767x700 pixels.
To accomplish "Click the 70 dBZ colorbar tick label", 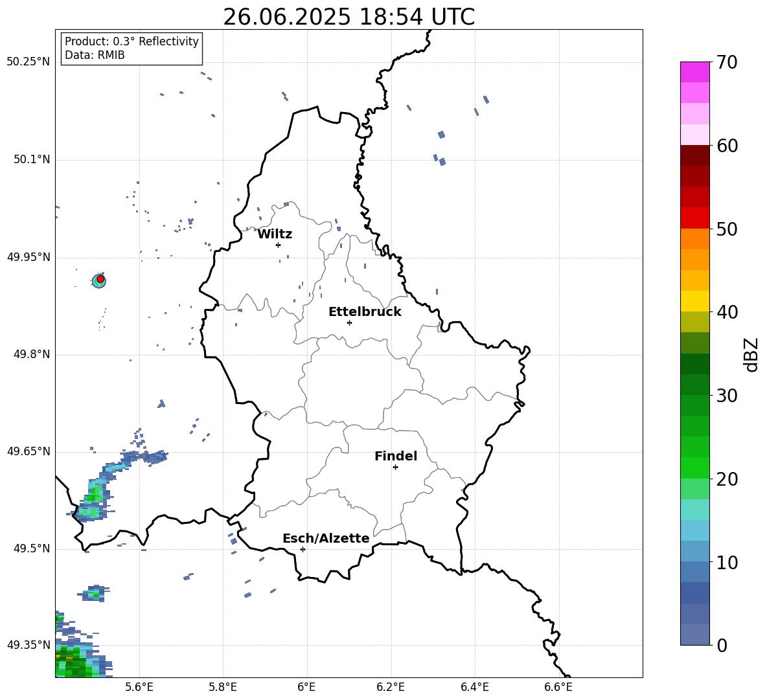I will pyautogui.click(x=727, y=62).
